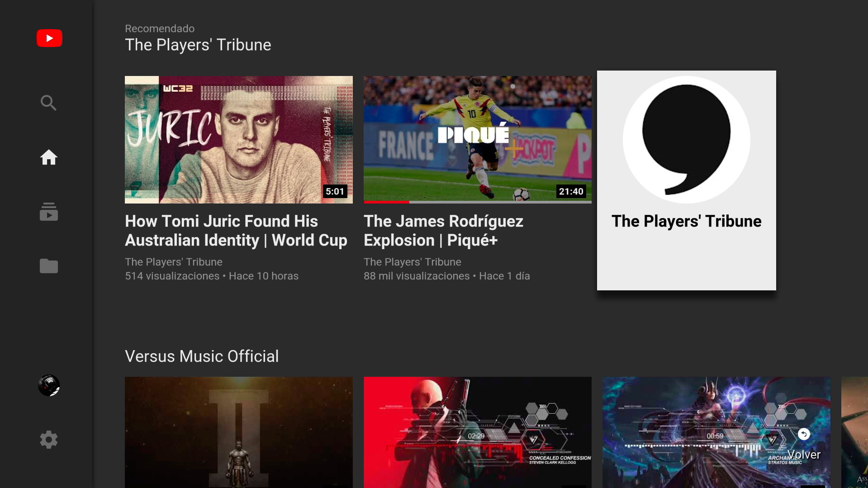Image resolution: width=868 pixels, height=488 pixels.
Task: Click '88 mil visualizaciones • Hace 1 día' text
Action: (x=447, y=276)
